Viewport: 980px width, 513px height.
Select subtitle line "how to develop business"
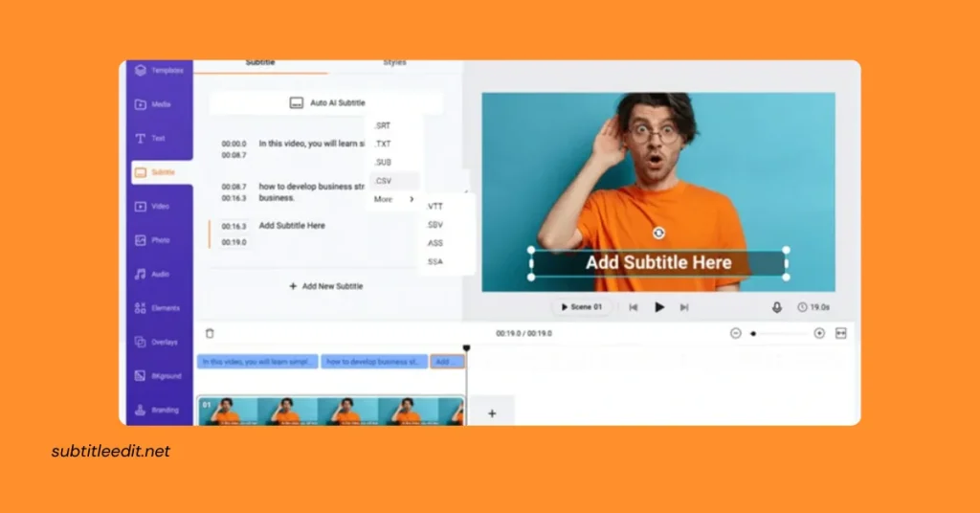[312, 191]
